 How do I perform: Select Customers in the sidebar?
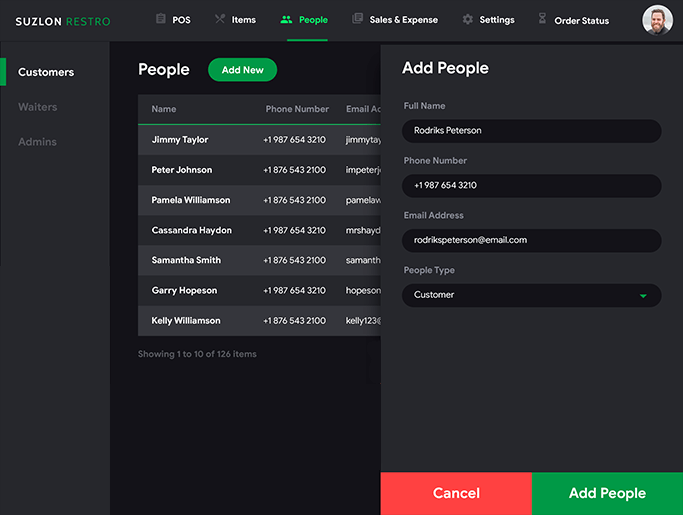click(46, 72)
